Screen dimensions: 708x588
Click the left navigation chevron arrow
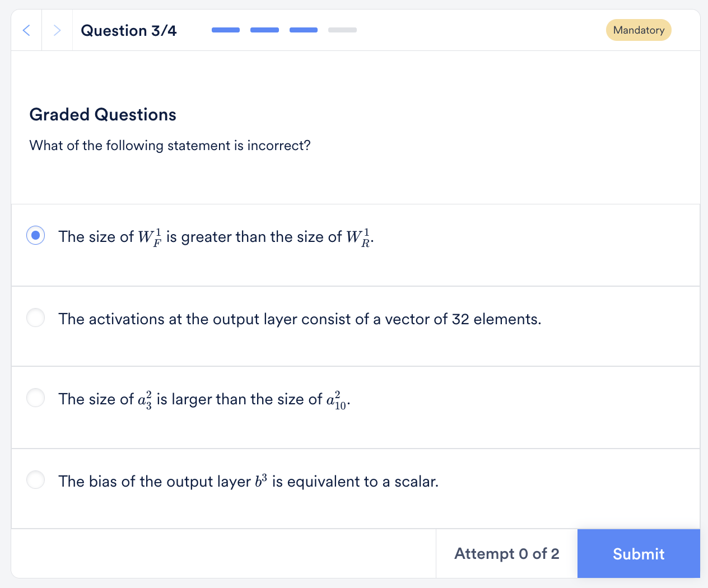[26, 30]
